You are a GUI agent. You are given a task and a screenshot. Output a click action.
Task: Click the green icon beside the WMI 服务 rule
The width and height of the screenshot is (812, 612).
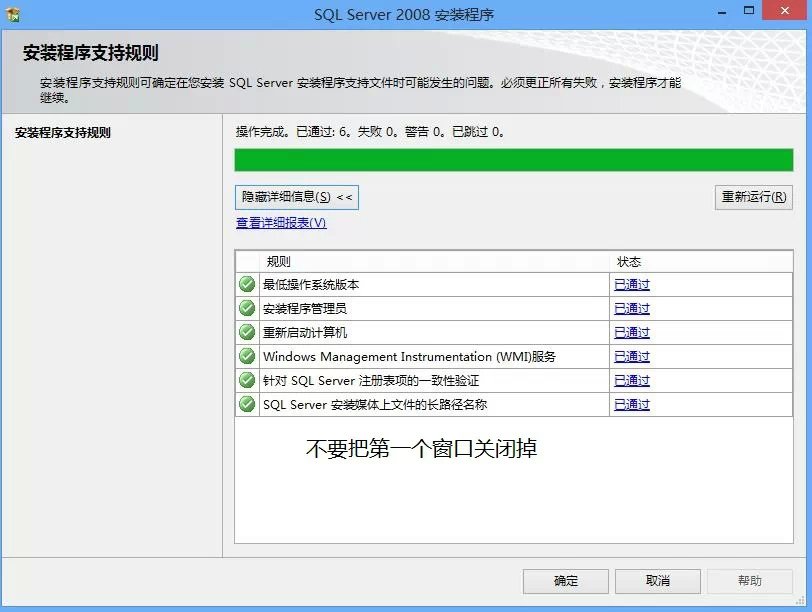click(x=245, y=356)
